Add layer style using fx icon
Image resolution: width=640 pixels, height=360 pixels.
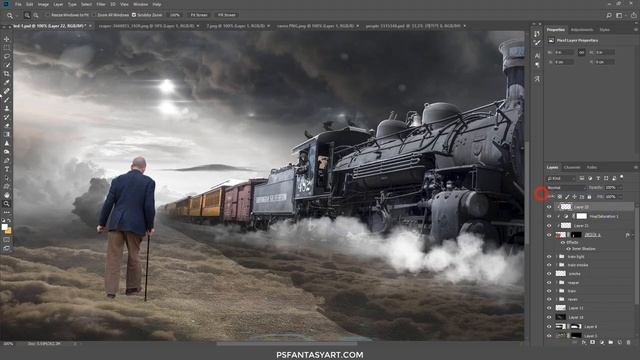tap(584, 342)
